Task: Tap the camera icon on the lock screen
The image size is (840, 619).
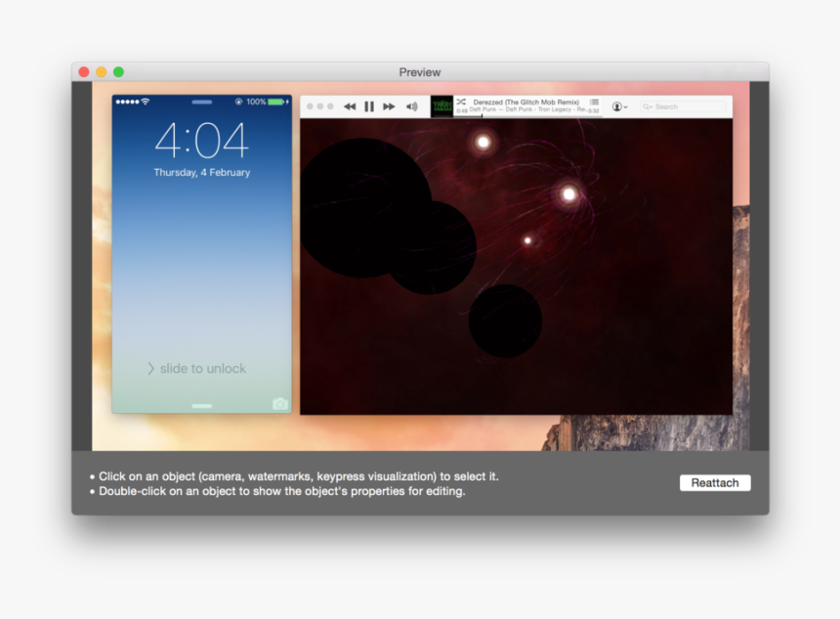Action: (280, 403)
